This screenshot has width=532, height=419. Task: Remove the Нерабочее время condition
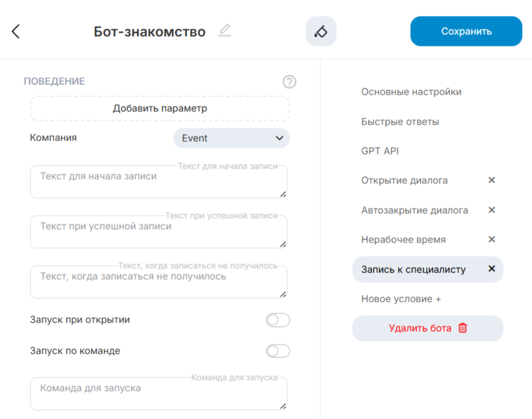(x=492, y=239)
